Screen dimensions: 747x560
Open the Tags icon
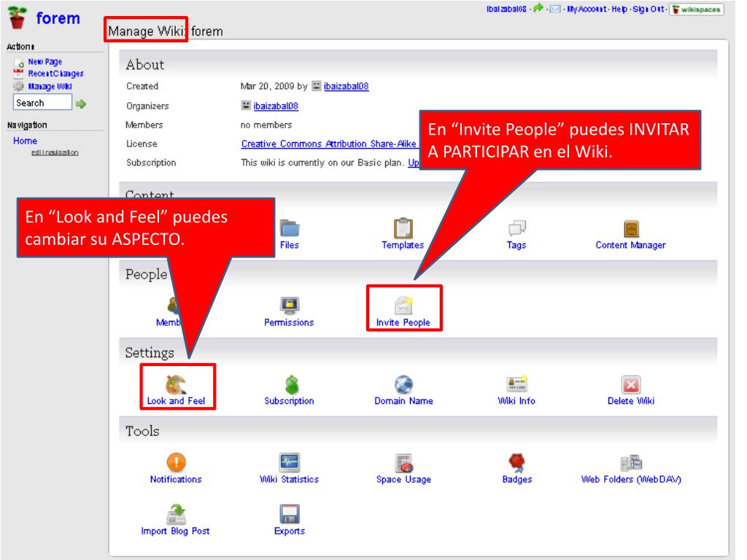(516, 228)
